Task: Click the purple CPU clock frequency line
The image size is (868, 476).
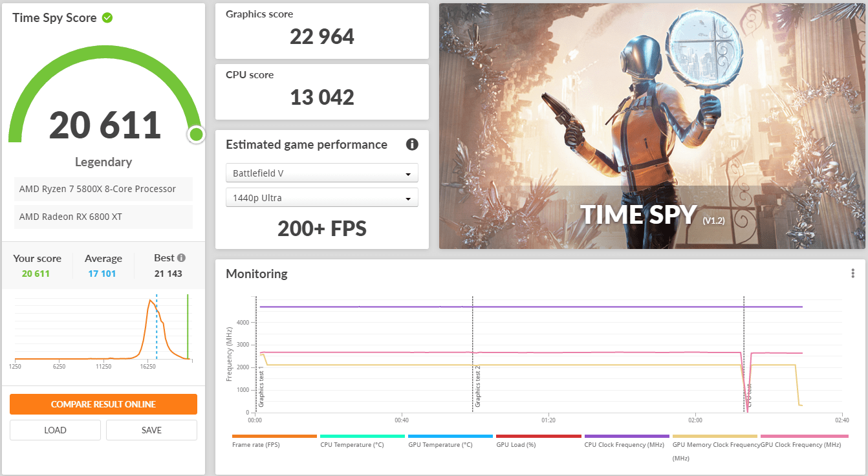Action: point(530,307)
